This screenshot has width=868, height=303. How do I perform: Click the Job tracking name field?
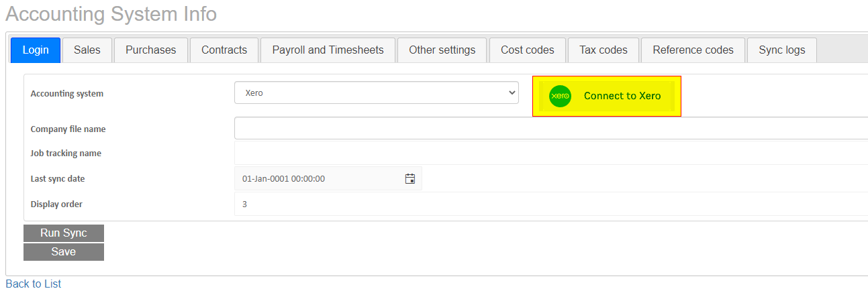point(551,153)
